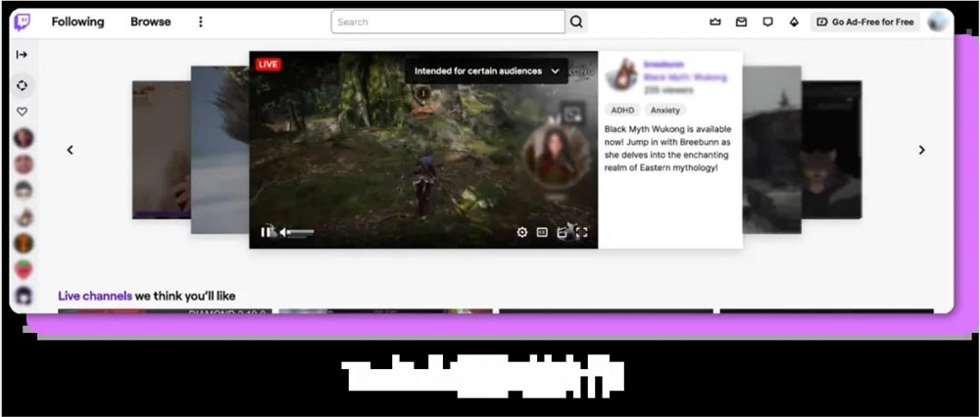
Task: Open the user profile avatar menu
Action: 938,22
